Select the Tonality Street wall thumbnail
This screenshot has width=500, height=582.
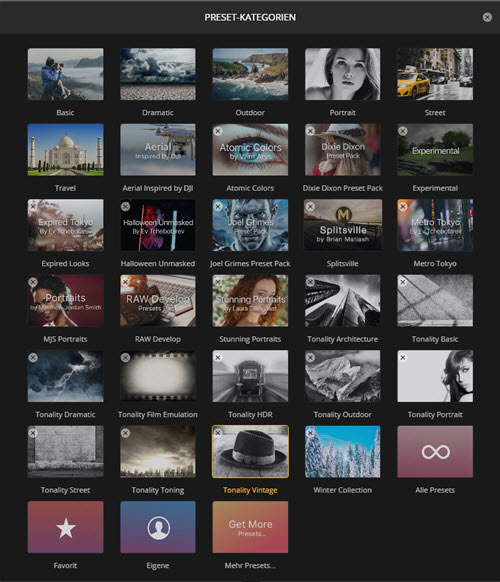tap(65, 451)
